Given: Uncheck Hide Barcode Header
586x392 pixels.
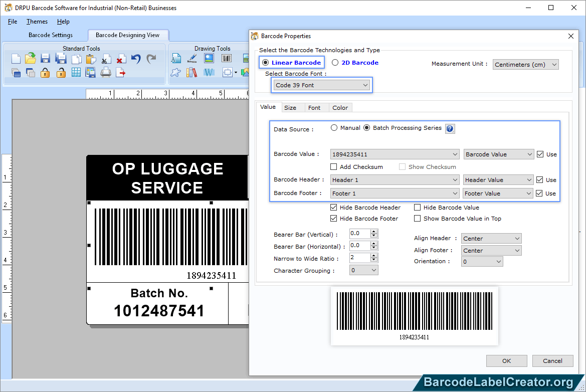Looking at the screenshot, I should click(334, 207).
